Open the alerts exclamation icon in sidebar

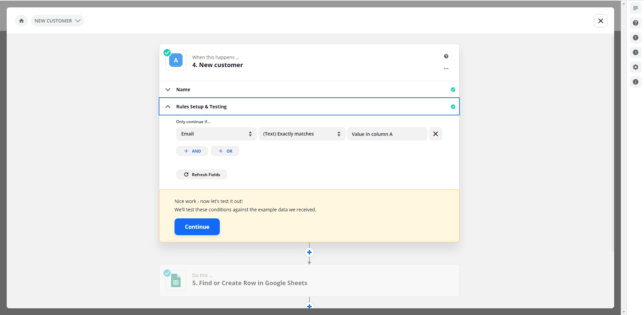(x=635, y=38)
